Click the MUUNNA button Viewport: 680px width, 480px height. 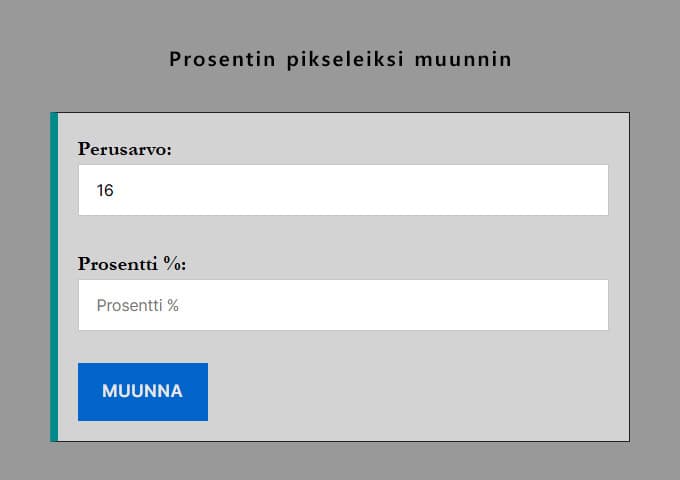pyautogui.click(x=143, y=391)
